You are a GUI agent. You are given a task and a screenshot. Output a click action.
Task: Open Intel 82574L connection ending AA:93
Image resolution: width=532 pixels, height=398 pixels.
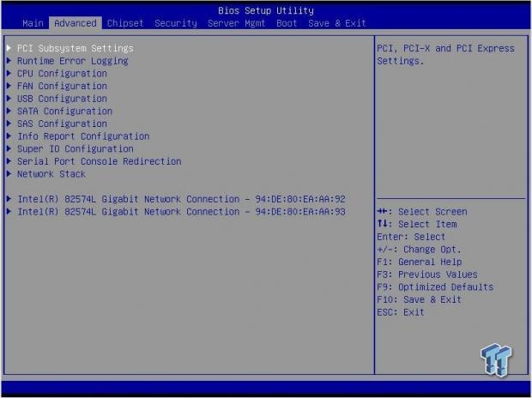[x=181, y=211]
